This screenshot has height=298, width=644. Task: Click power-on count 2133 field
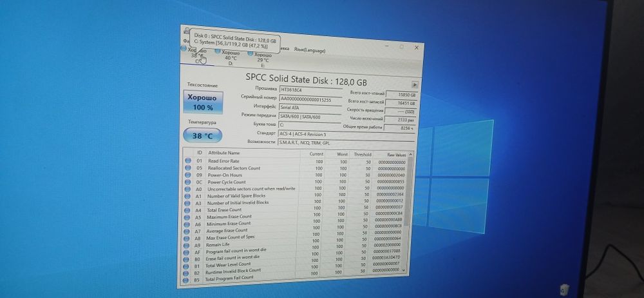tap(401, 120)
